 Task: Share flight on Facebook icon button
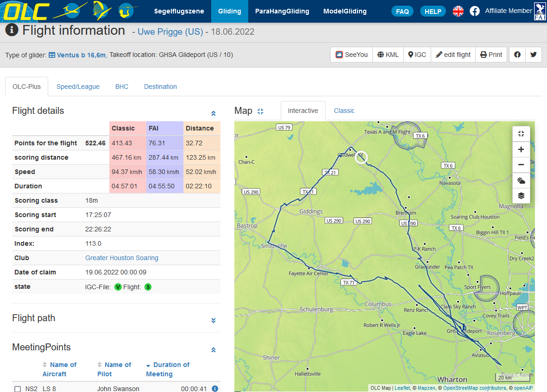517,55
